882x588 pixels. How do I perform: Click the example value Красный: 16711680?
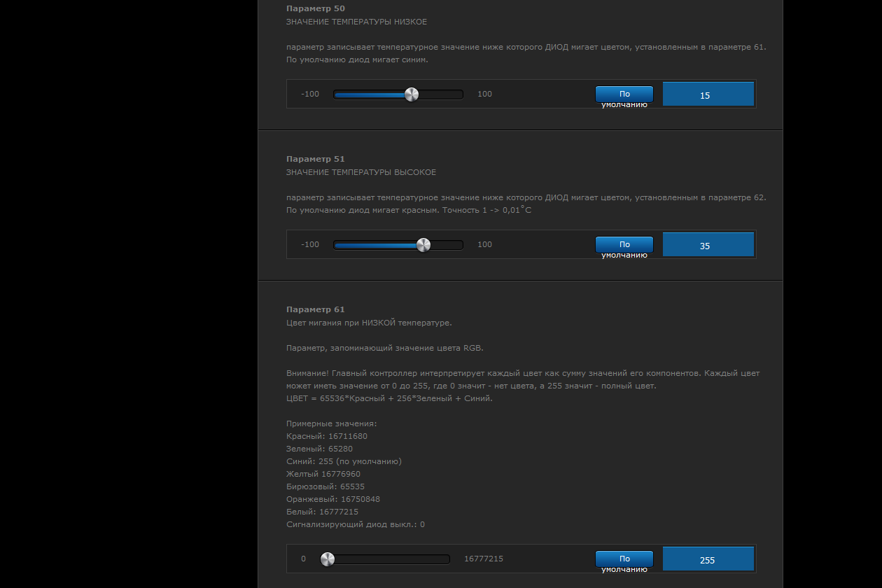click(x=327, y=436)
